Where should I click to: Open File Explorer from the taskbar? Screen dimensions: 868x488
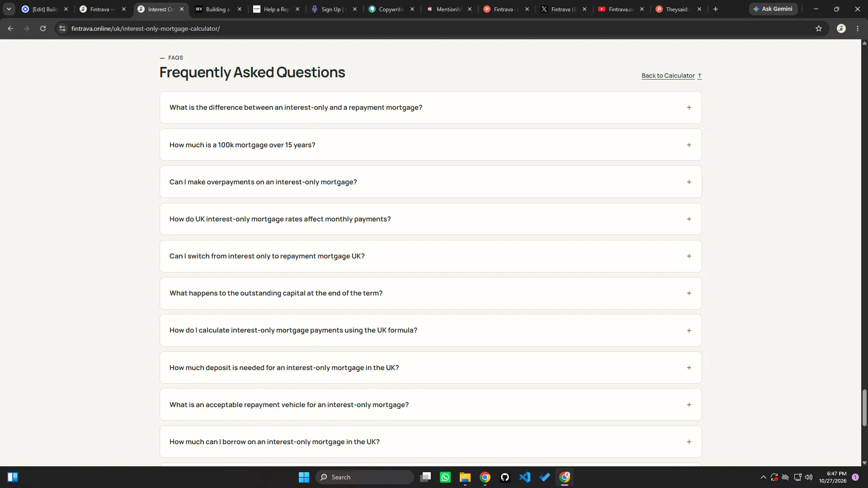pos(465,477)
